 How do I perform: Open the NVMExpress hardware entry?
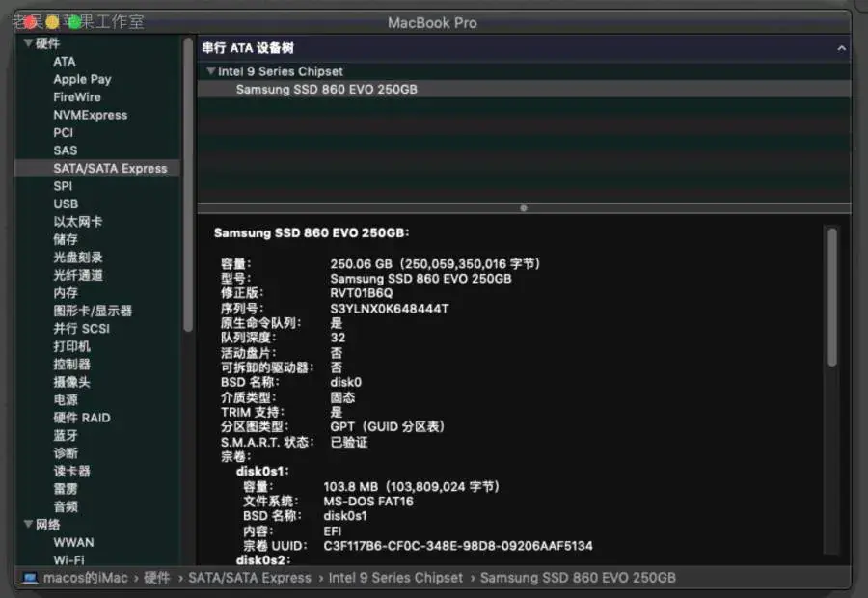pos(91,115)
